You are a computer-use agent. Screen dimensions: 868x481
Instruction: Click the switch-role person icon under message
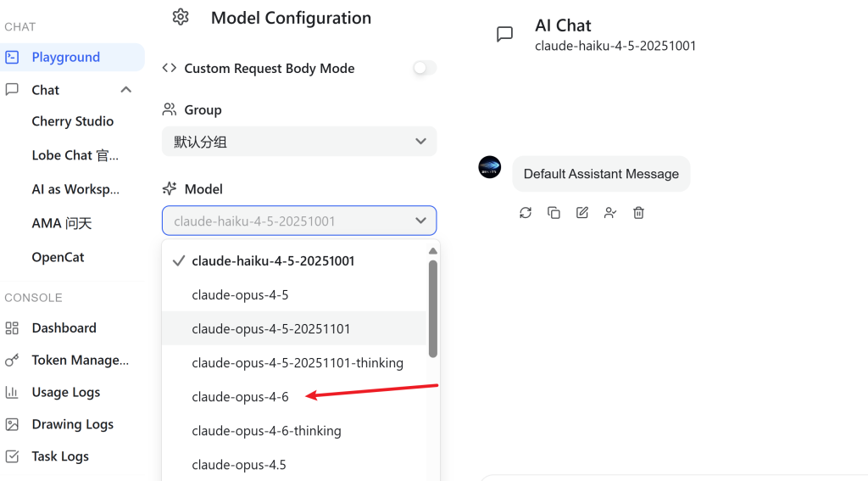(610, 213)
